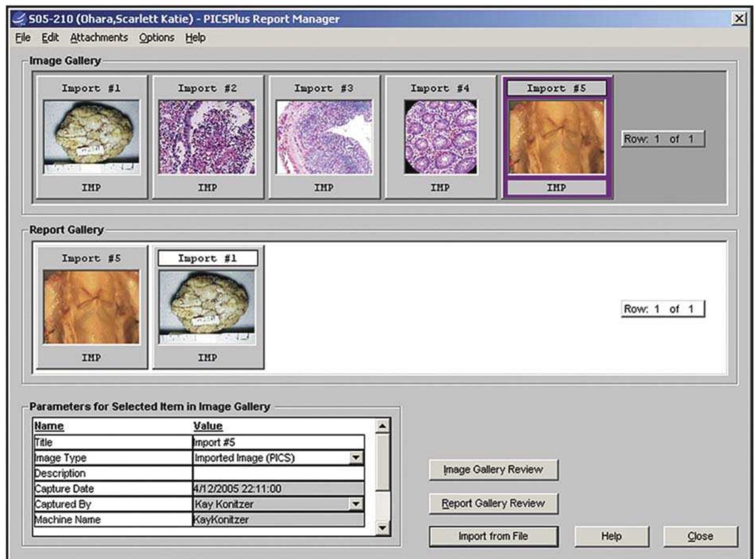Close the Report Manager window
The width and height of the screenshot is (756, 559).
pos(739,18)
